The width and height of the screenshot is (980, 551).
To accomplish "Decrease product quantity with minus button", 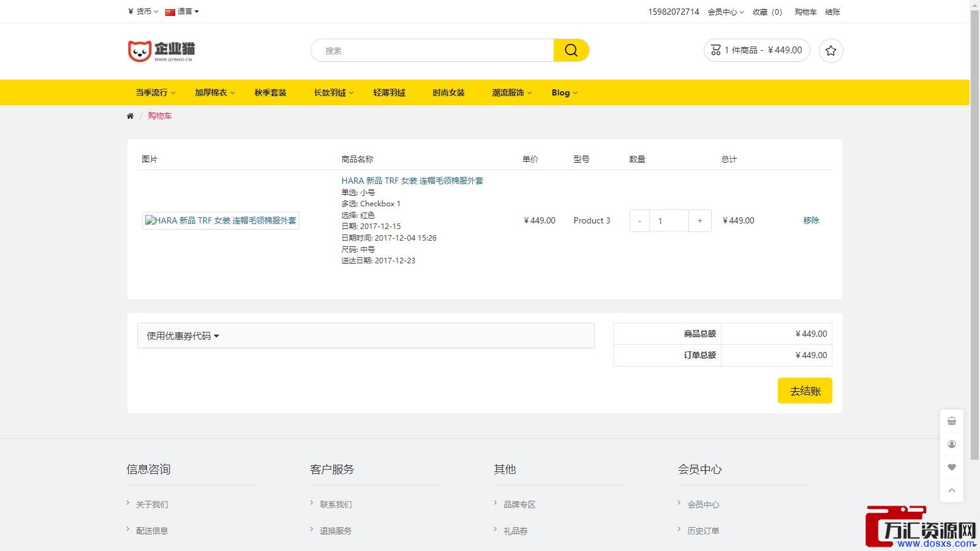I will pyautogui.click(x=639, y=221).
